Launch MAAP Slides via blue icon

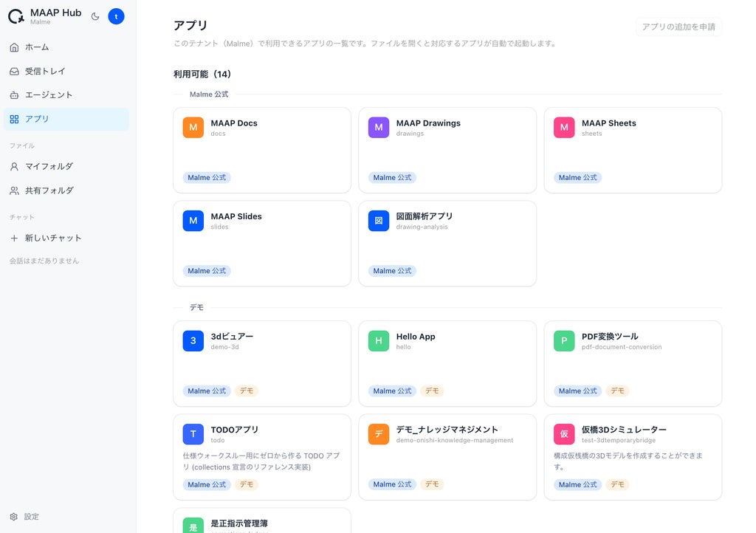tap(193, 221)
